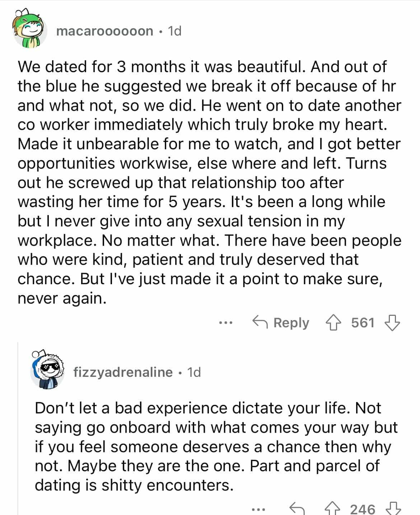Open macarooooon's frog-hat avatar
The height and width of the screenshot is (515, 420).
(31, 31)
